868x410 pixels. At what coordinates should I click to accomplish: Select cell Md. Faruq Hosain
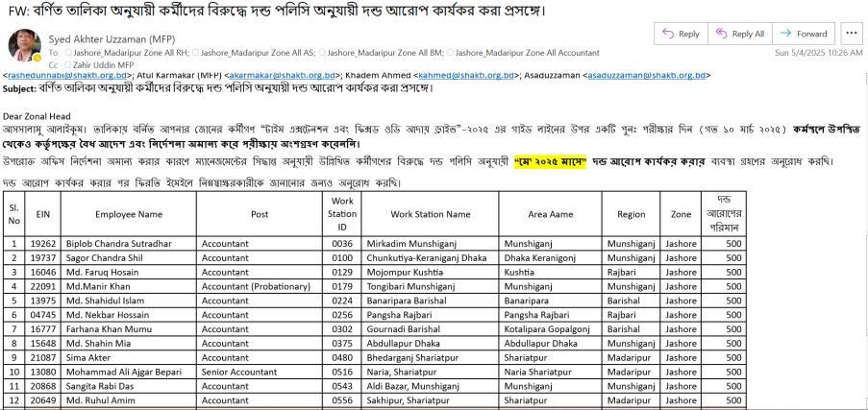tap(129, 273)
